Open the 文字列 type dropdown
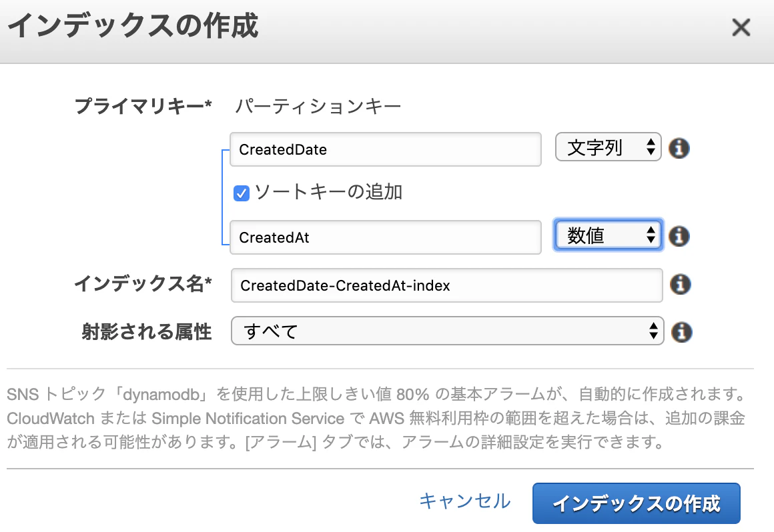Image resolution: width=774 pixels, height=532 pixels. (608, 147)
